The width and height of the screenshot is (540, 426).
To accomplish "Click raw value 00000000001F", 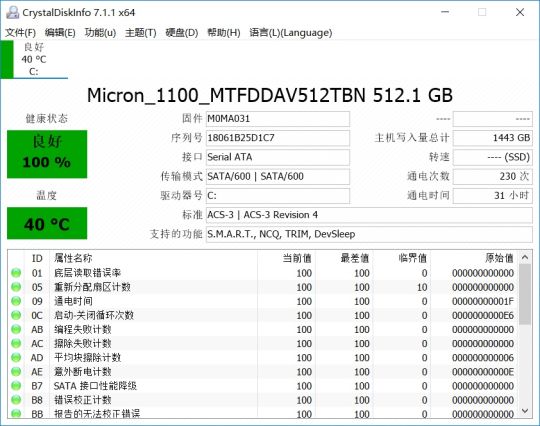I will (x=483, y=302).
